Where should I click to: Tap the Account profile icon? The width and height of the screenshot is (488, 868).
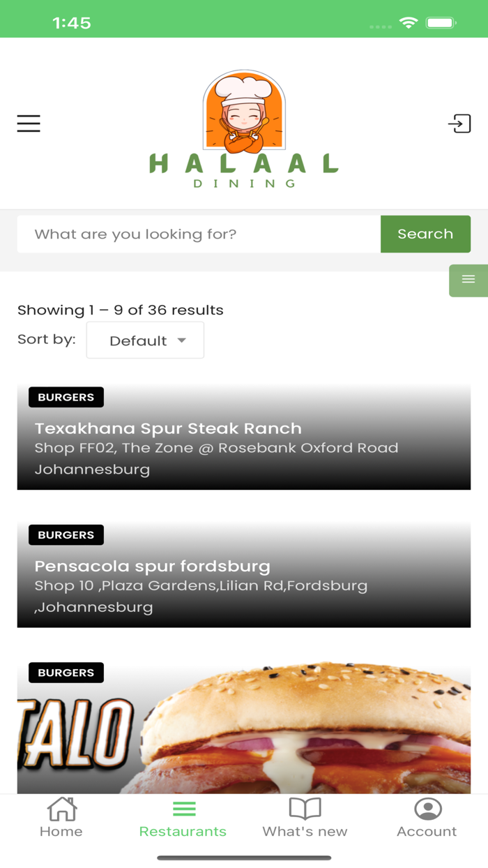pyautogui.click(x=427, y=809)
